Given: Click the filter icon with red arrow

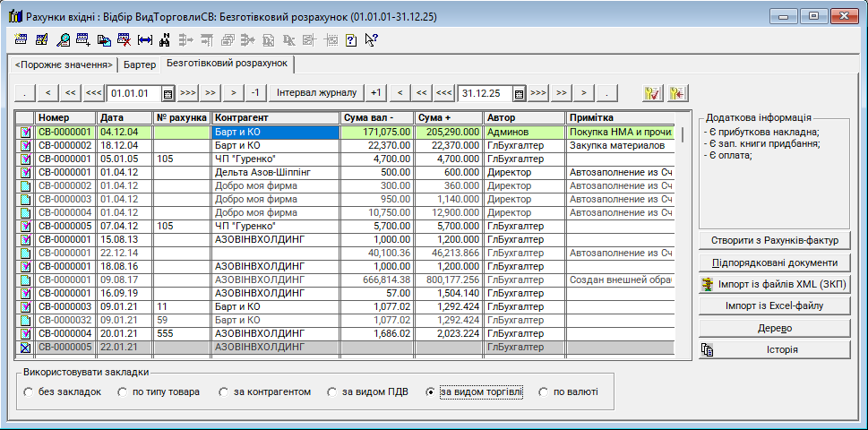Looking at the screenshot, I should [x=677, y=93].
